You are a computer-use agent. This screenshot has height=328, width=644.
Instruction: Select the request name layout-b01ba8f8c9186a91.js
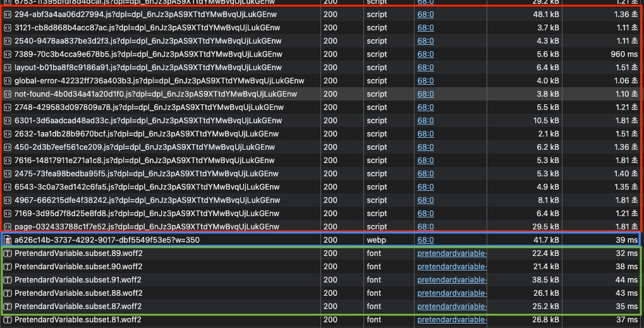pyautogui.click(x=148, y=68)
